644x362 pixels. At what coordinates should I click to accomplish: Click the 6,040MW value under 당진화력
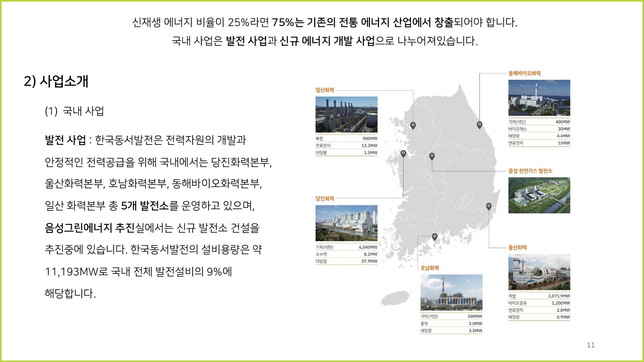point(368,247)
